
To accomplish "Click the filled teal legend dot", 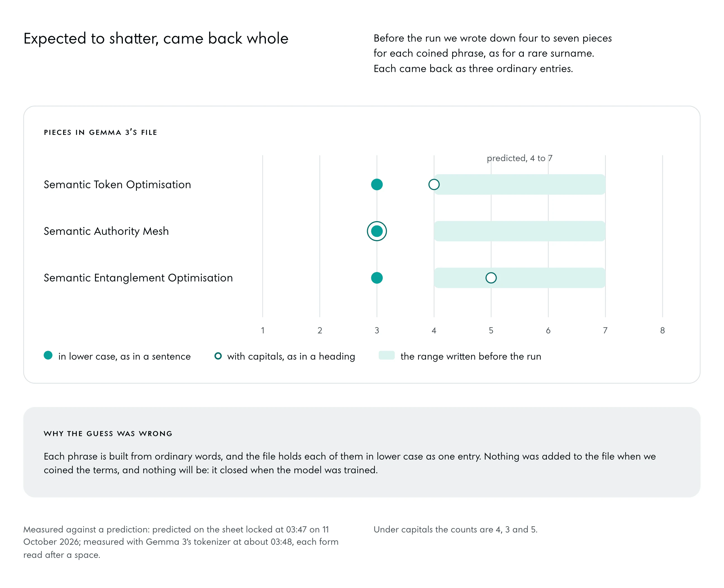I will (48, 355).
